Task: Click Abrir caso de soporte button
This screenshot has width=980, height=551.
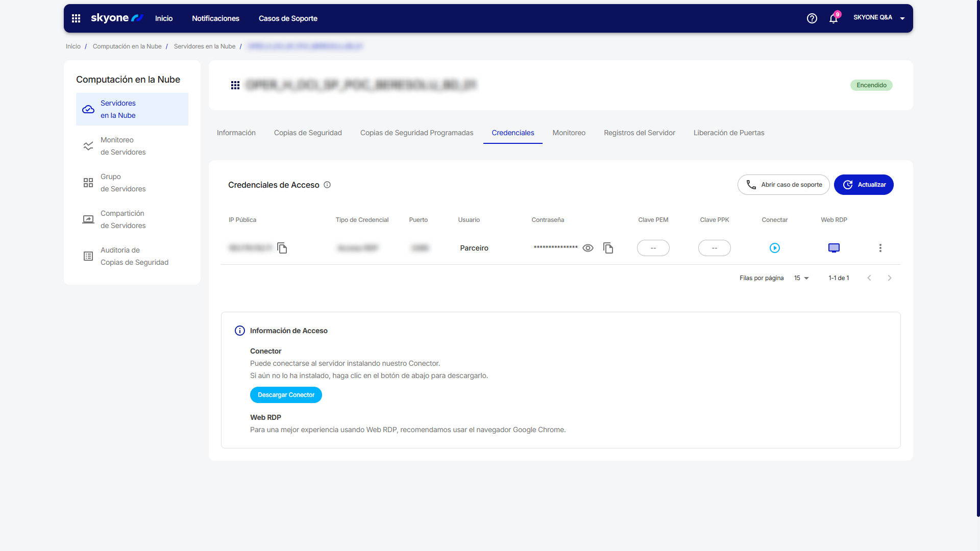Action: point(783,185)
